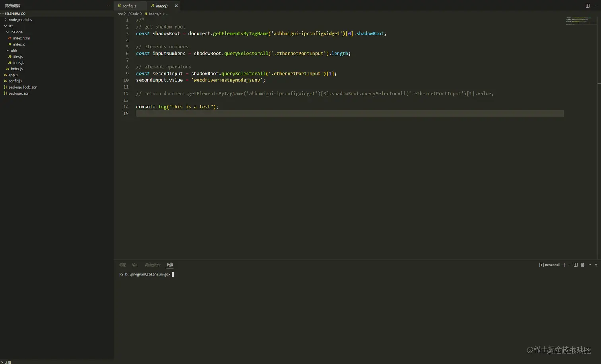This screenshot has height=364, width=601.
Task: Click the 'const inputNumbers' declaration line
Action: pos(243,54)
